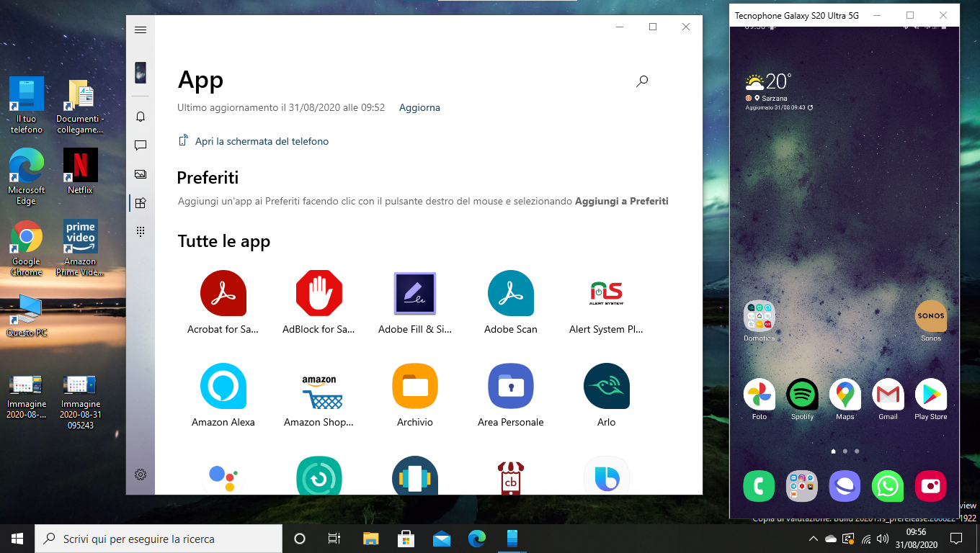Click the search magnifier in App page
The image size is (980, 553).
[642, 81]
